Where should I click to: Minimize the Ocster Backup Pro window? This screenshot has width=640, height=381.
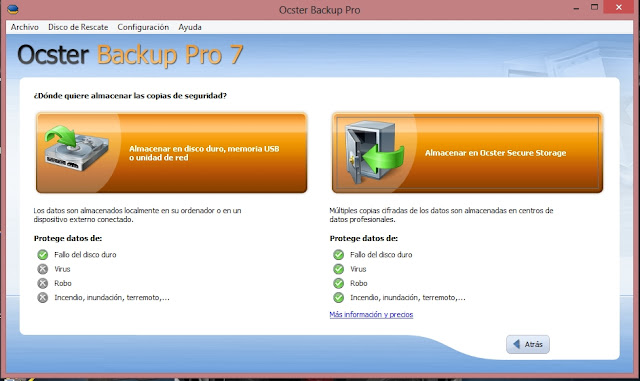[x=576, y=8]
